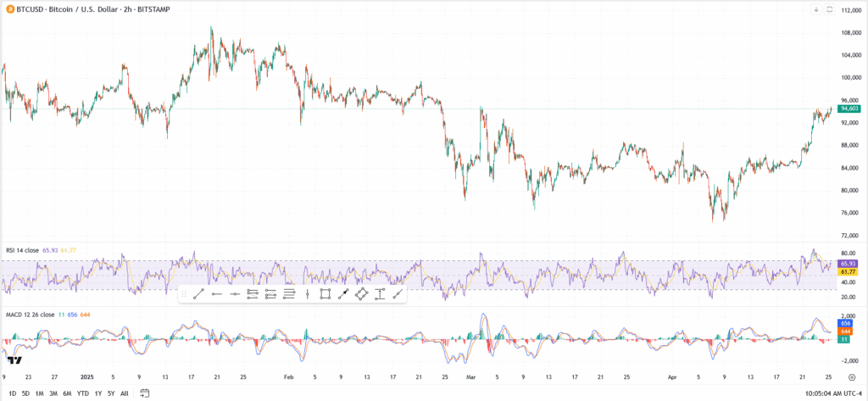The width and height of the screenshot is (868, 401).
Task: Select the arrow line tool
Action: click(x=343, y=294)
